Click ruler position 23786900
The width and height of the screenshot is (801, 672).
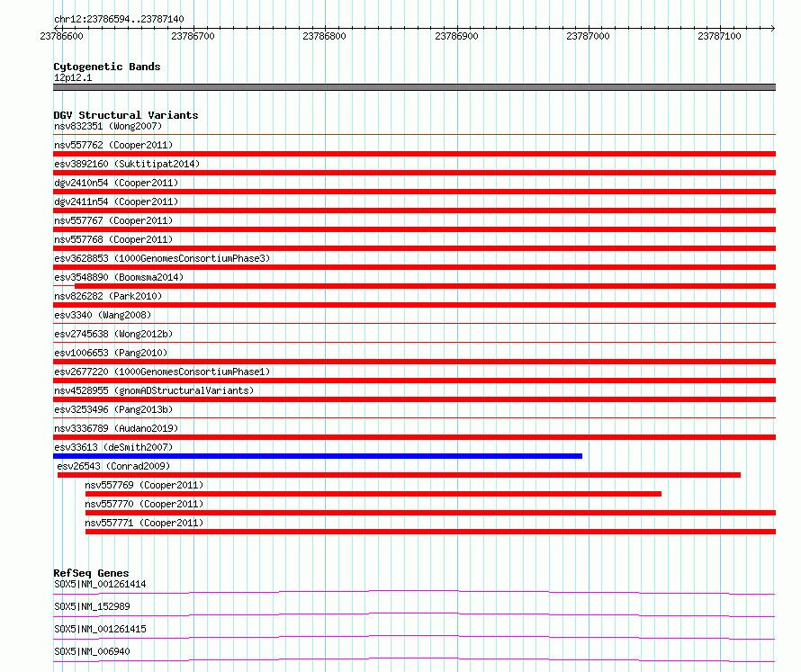click(x=456, y=36)
